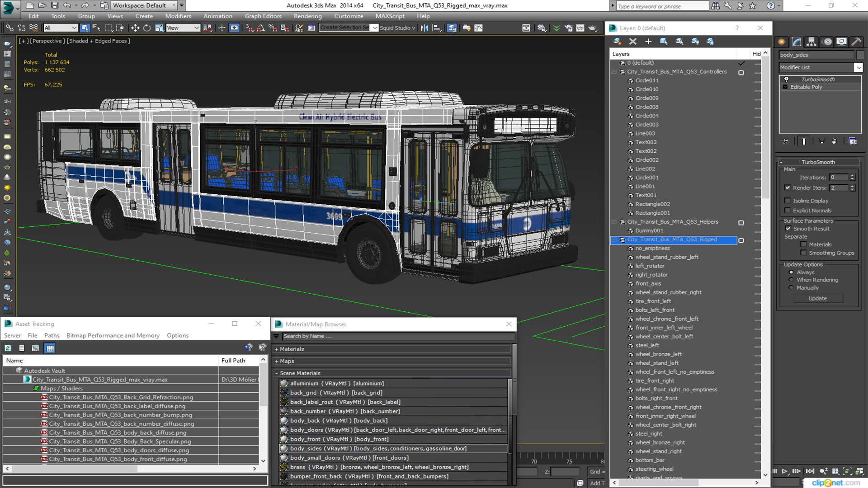Select When Rendering update option
This screenshot has width=868, height=488.
pyautogui.click(x=791, y=280)
